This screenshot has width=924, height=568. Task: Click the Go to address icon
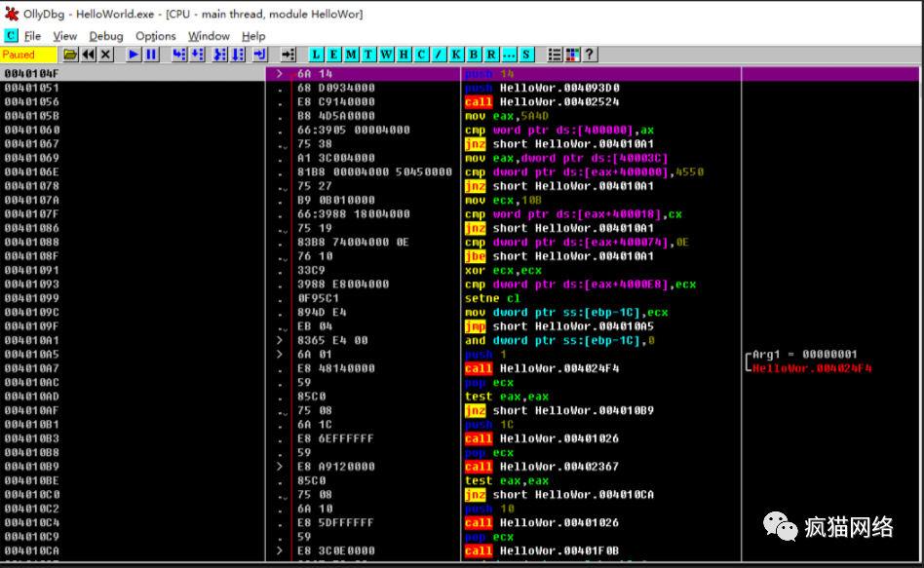[x=289, y=55]
